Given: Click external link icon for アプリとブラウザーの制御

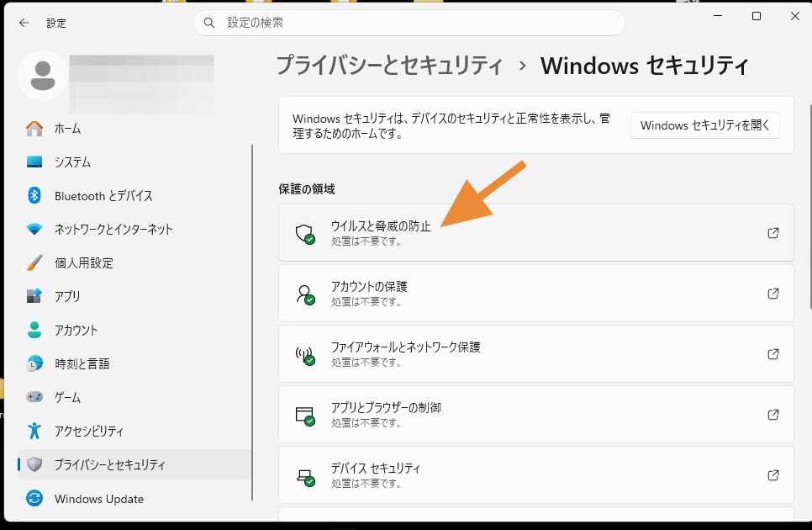Looking at the screenshot, I should pos(773,415).
